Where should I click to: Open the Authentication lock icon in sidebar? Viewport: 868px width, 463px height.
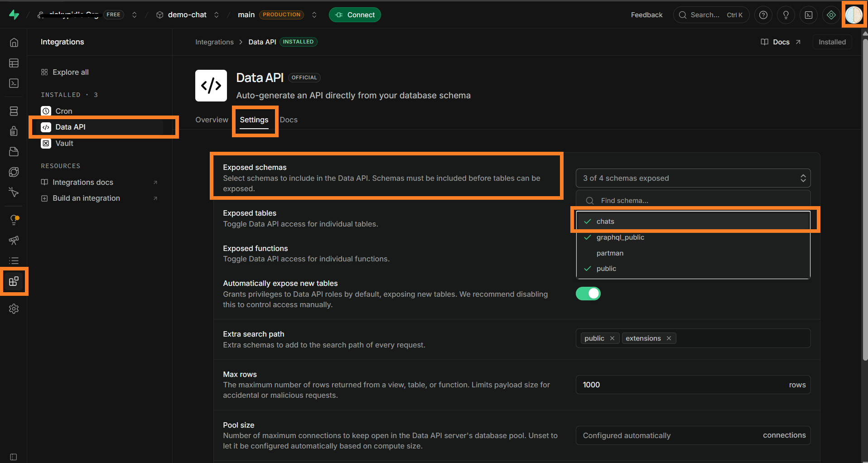pyautogui.click(x=14, y=131)
